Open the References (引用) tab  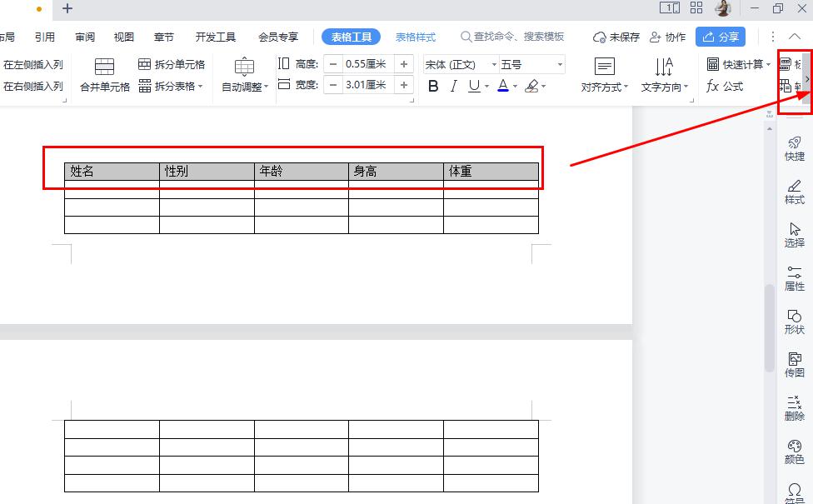[45, 37]
